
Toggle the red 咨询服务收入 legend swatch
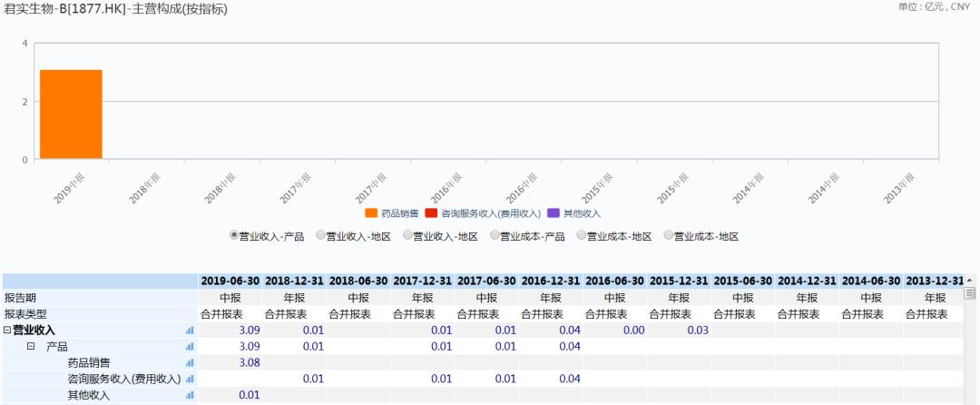[431, 213]
